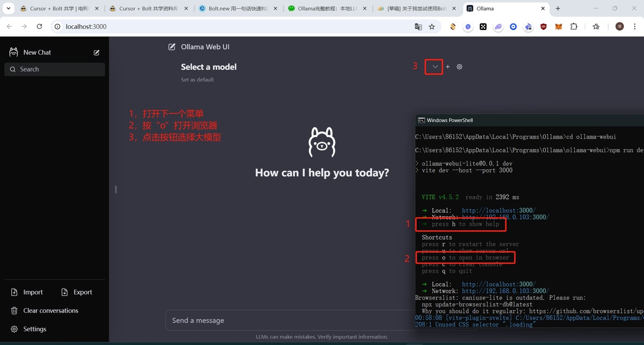Click the new chat compose icon in sidebar

[97, 52]
